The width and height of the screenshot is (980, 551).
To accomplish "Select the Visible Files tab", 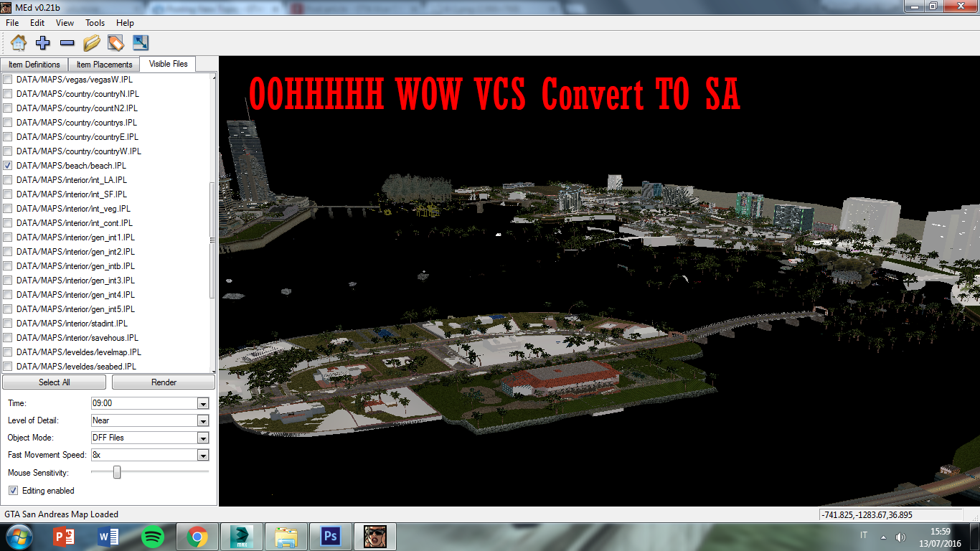I will pos(168,64).
